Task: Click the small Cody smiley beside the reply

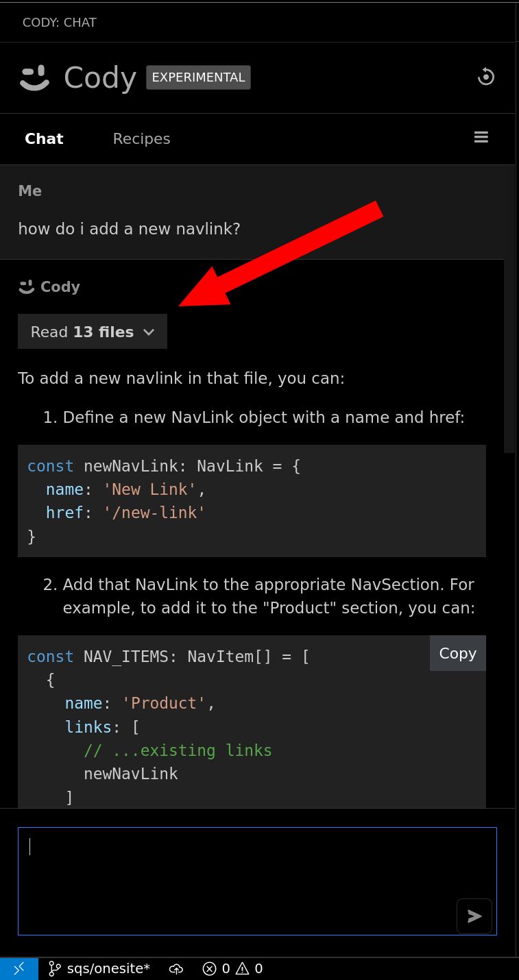Action: click(x=27, y=286)
